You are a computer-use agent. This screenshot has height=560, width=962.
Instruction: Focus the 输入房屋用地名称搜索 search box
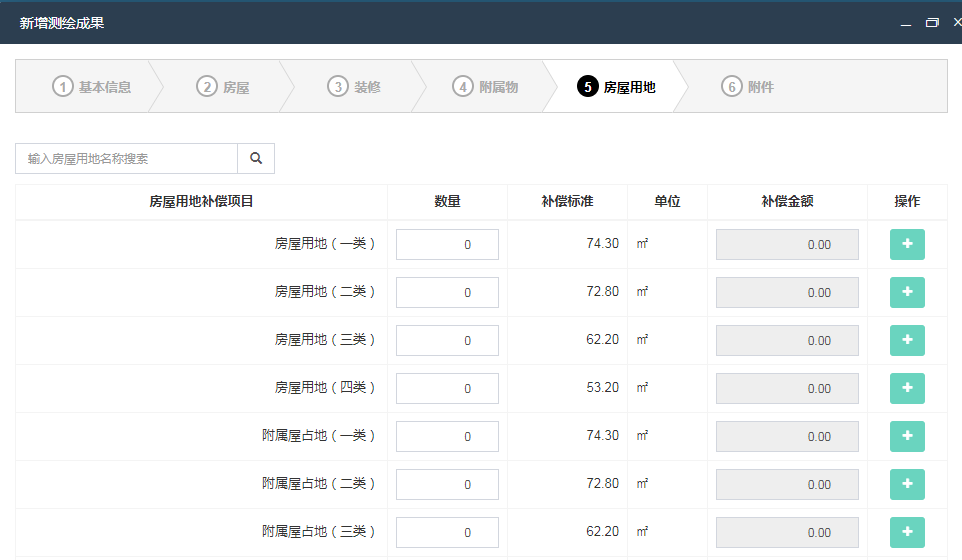click(126, 159)
